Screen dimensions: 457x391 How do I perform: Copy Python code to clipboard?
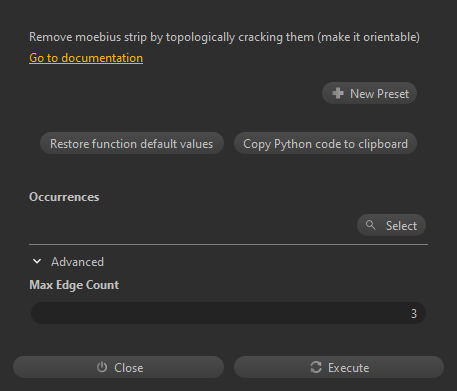[325, 144]
